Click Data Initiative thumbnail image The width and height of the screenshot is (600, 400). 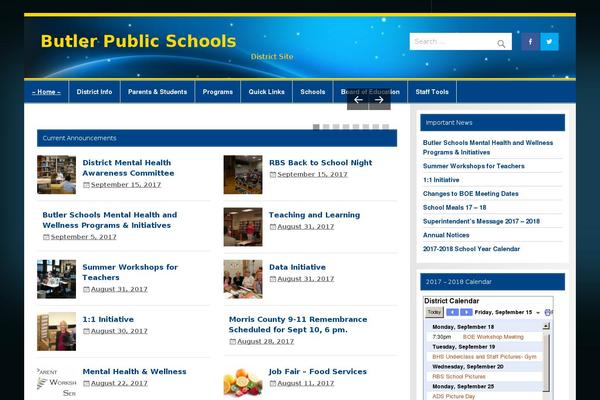243,279
